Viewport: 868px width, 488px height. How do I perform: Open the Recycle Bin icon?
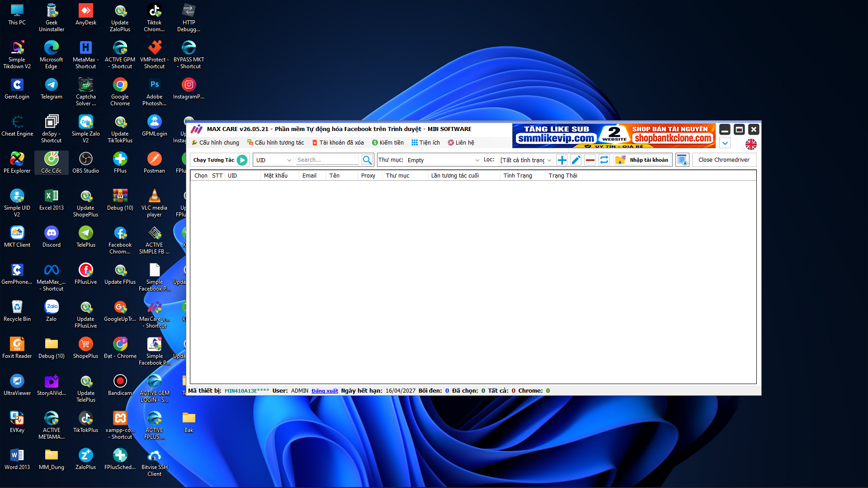coord(17,311)
